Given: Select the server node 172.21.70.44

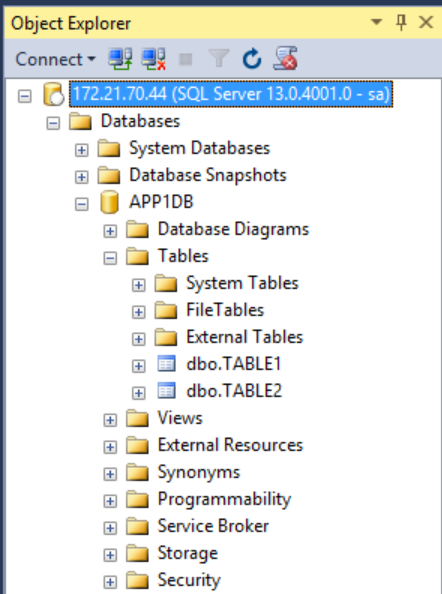Looking at the screenshot, I should tap(231, 94).
